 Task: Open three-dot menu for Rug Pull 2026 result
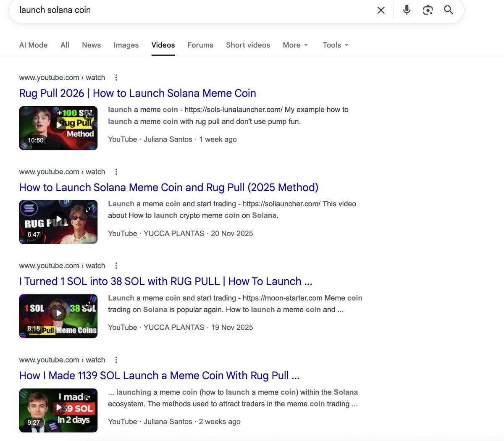point(116,77)
